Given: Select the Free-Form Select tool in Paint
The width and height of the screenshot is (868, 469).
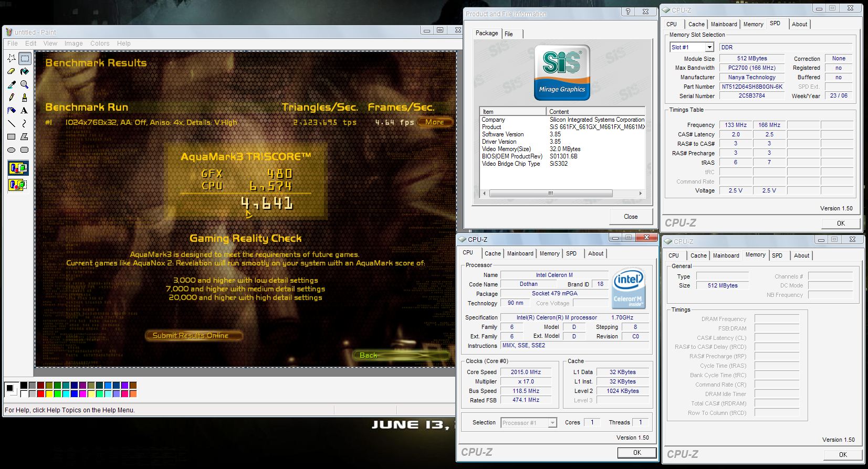Looking at the screenshot, I should (12, 58).
